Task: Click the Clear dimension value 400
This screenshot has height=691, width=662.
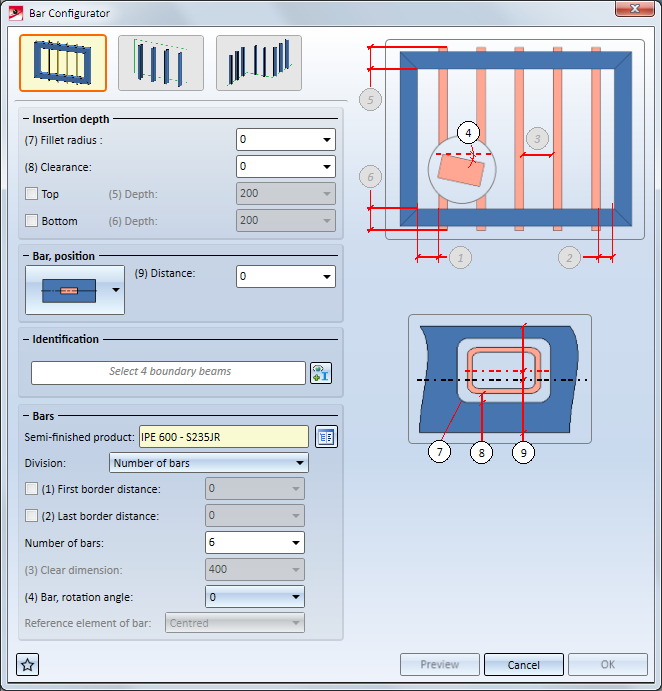Action: 255,569
